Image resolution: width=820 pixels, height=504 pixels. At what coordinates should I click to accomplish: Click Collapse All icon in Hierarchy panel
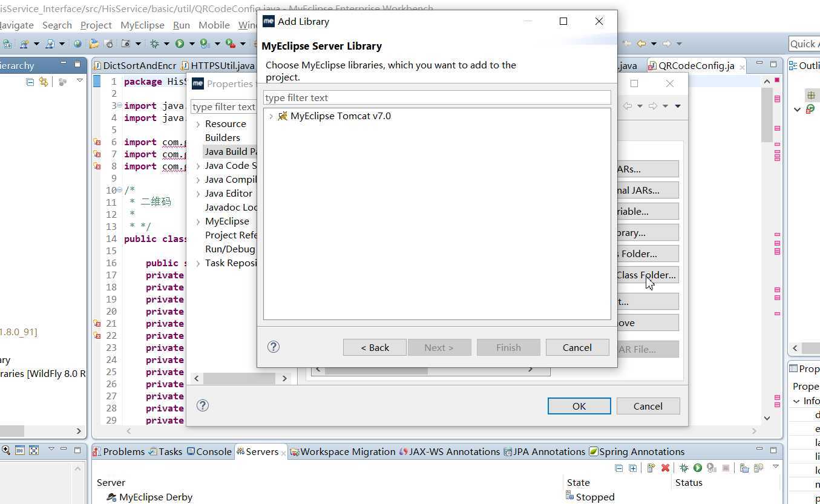[x=30, y=82]
